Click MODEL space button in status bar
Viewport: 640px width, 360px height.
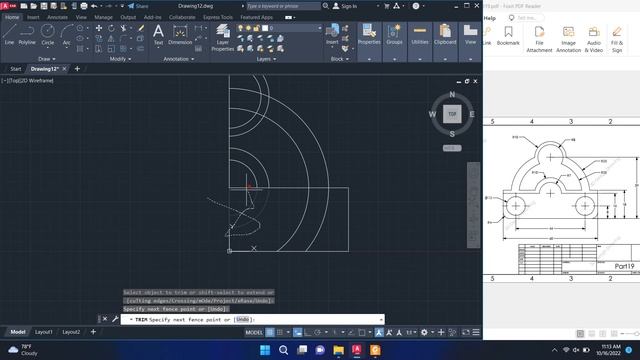coord(254,332)
